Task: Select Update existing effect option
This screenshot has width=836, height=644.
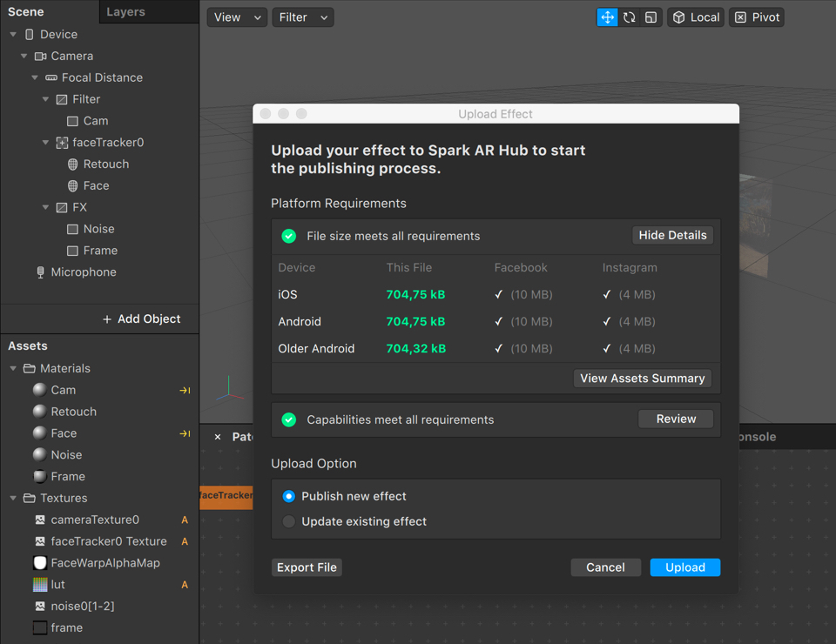Action: pyautogui.click(x=289, y=521)
